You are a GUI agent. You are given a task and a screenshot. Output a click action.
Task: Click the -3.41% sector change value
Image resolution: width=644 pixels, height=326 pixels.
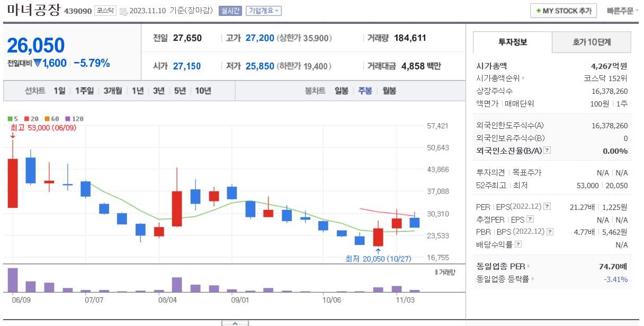click(x=616, y=279)
